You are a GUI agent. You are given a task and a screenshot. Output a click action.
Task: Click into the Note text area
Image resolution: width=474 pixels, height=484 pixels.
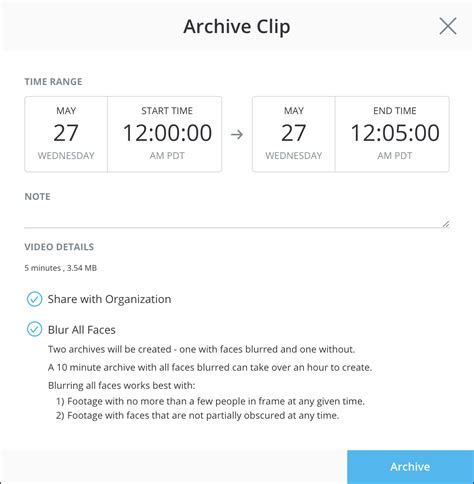[x=237, y=218]
